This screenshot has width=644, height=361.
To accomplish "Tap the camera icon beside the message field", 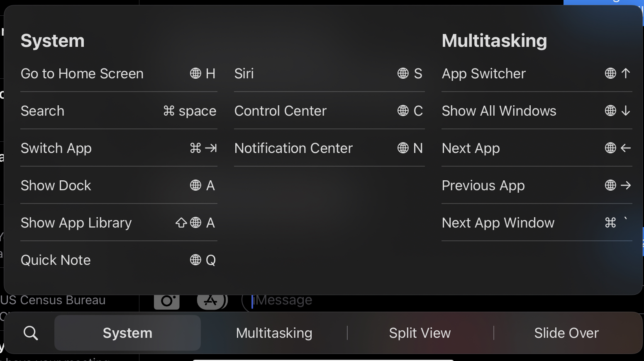I will tap(167, 300).
